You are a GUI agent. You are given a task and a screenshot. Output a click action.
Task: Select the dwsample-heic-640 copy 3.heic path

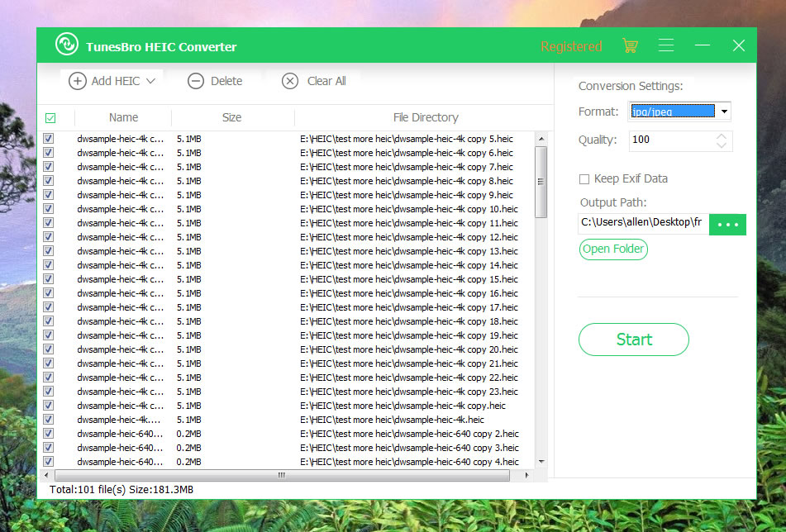pos(409,448)
